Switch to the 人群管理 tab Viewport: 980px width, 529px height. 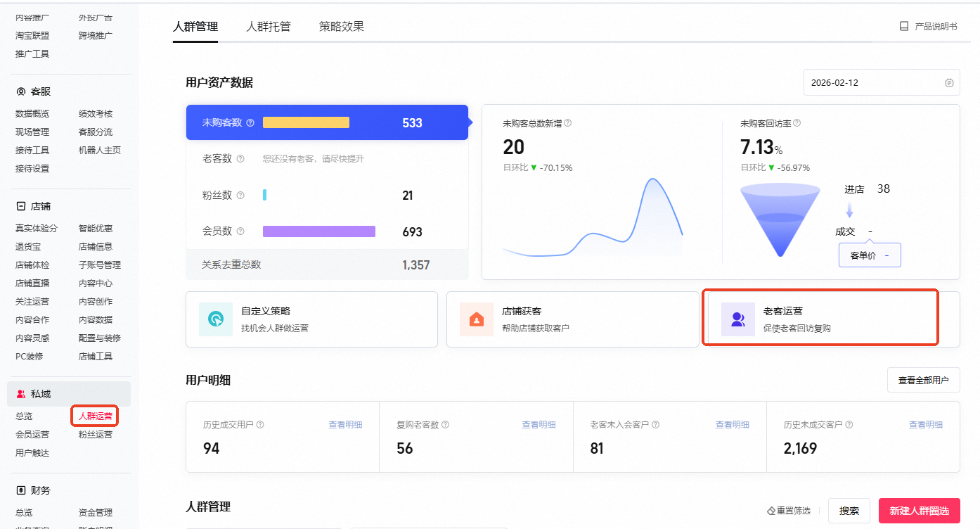195,27
